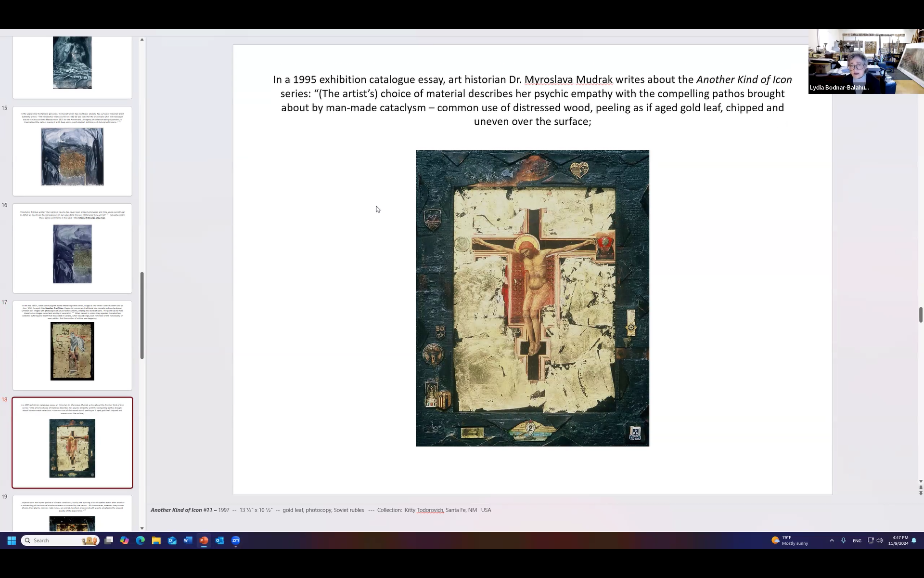The width and height of the screenshot is (924, 578).
Task: Click the Windows Start button
Action: click(12, 540)
